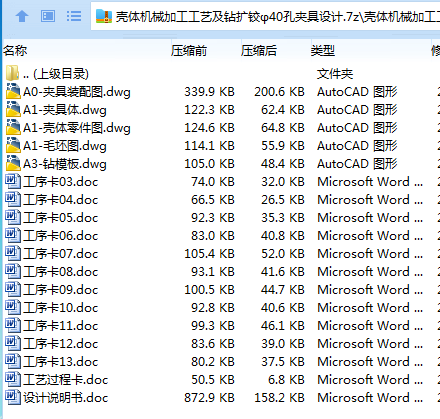
Task: Click the Word icon of 工序卡09.doc
Action: (x=13, y=289)
